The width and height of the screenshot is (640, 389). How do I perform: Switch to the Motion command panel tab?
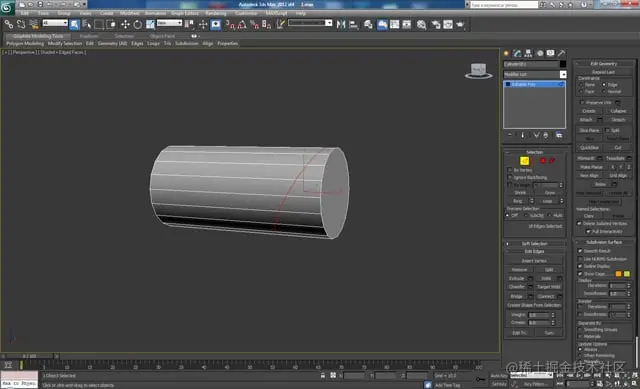540,53
